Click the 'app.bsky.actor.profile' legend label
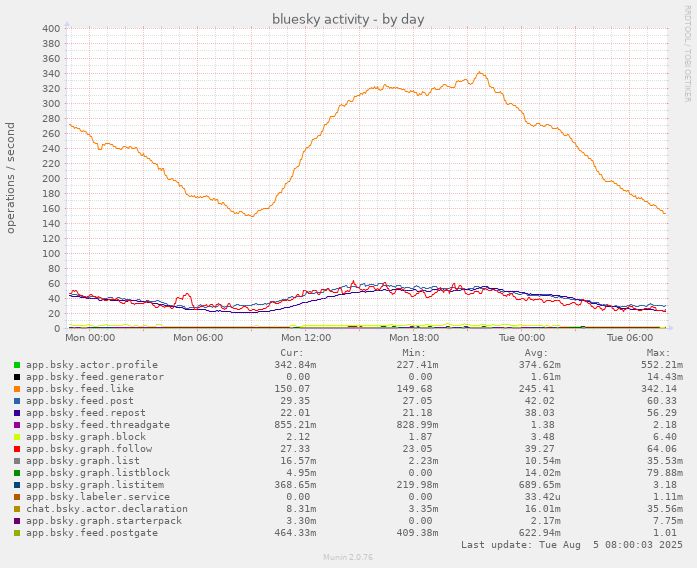This screenshot has width=697, height=568. click(92, 365)
